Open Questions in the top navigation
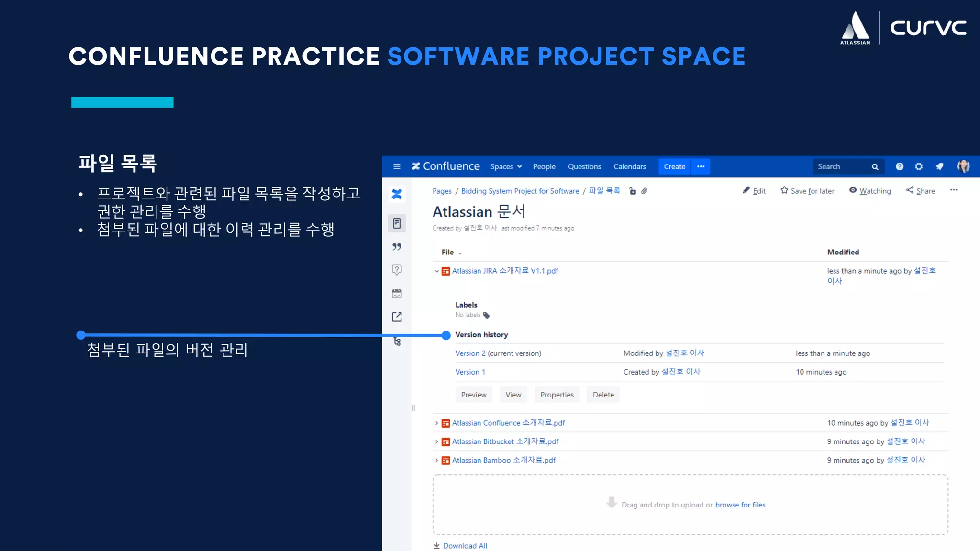Image resolution: width=980 pixels, height=551 pixels. coord(584,166)
